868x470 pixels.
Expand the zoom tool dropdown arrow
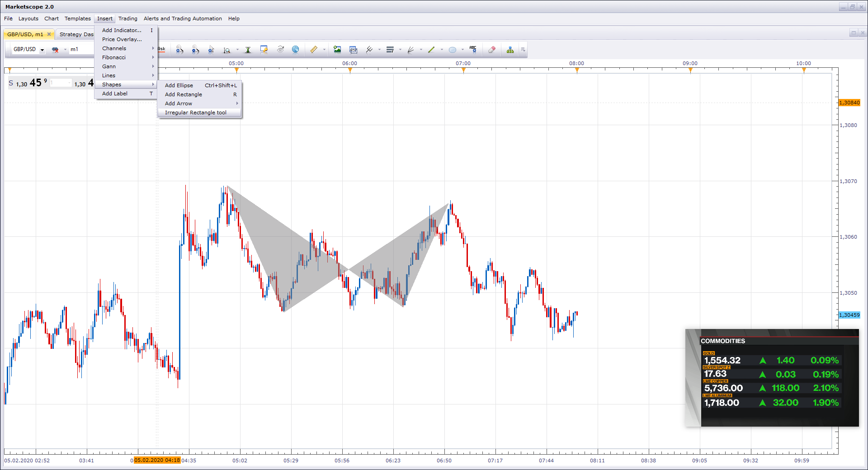tap(237, 50)
